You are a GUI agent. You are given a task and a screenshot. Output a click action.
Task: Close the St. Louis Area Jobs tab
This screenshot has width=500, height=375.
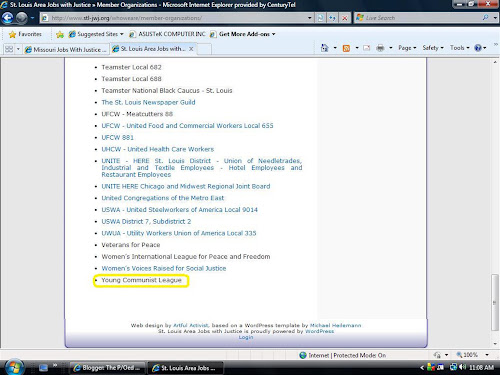pos(191,49)
